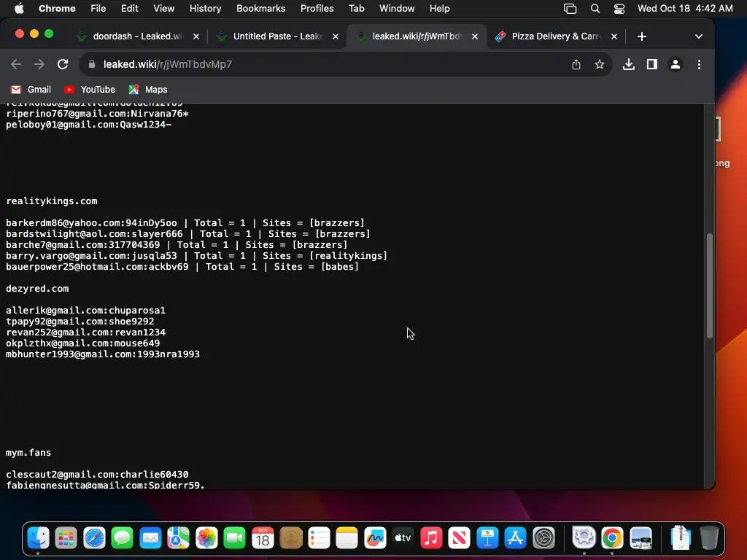747x560 pixels.
Task: Open the Edit menu
Action: [x=130, y=9]
